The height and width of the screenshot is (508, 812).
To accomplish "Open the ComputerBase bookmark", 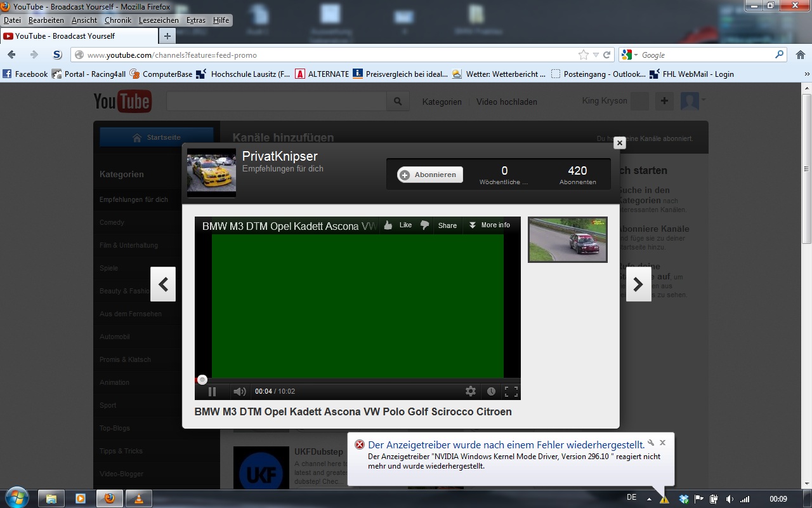I will pyautogui.click(x=161, y=74).
